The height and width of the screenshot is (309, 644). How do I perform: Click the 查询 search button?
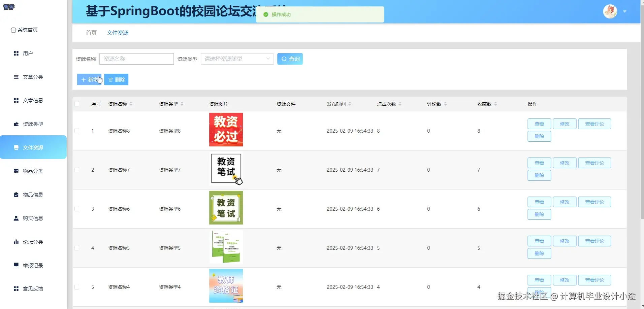coord(290,59)
